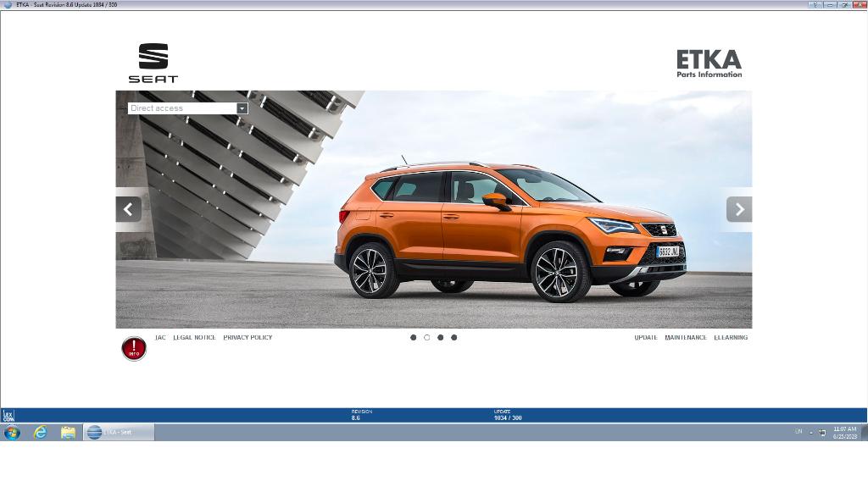This screenshot has height=481, width=868.
Task: Open the UPDATE menu item
Action: click(646, 338)
